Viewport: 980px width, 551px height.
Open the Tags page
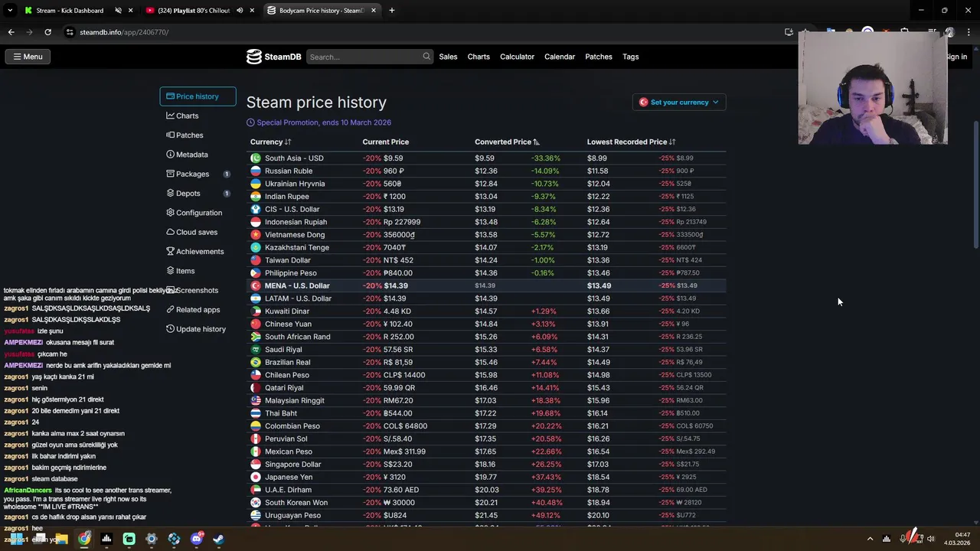click(630, 57)
